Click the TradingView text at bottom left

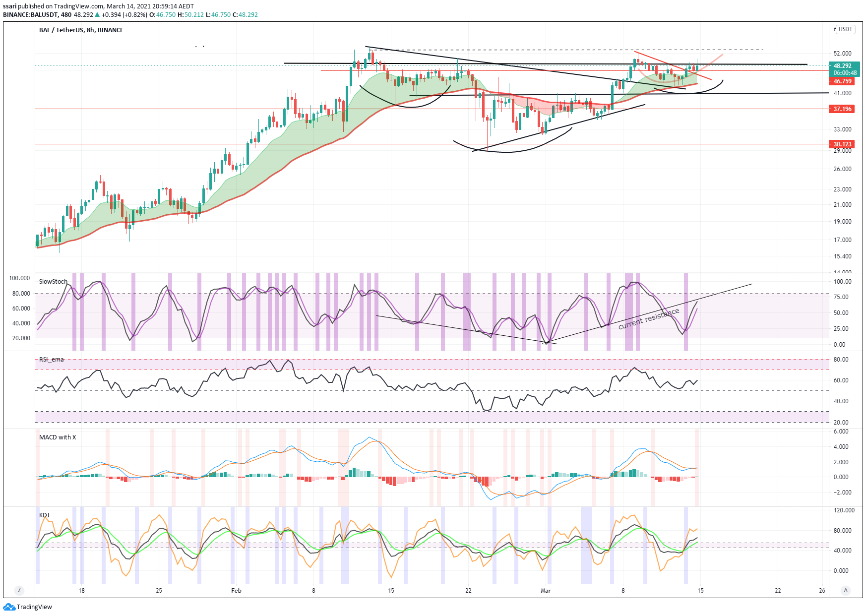click(x=34, y=607)
